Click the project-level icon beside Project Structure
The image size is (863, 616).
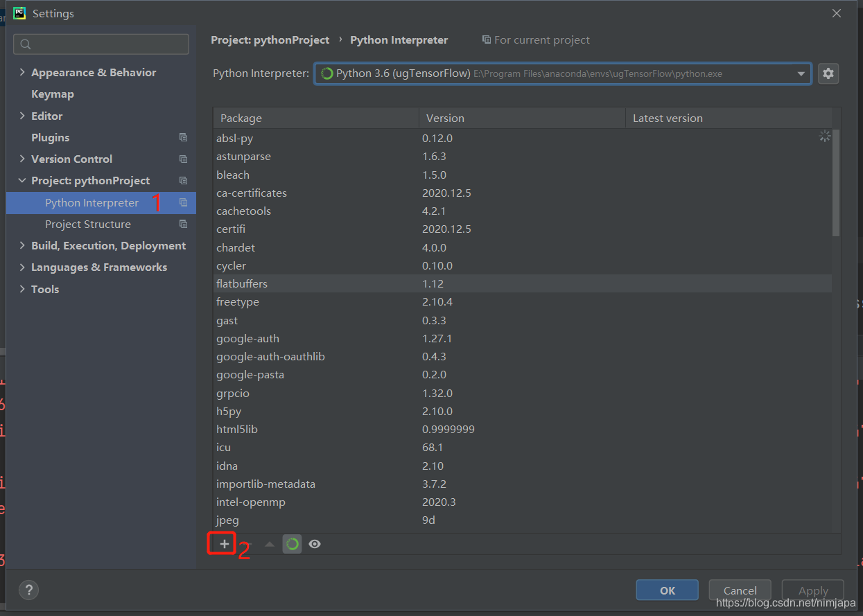click(x=183, y=224)
